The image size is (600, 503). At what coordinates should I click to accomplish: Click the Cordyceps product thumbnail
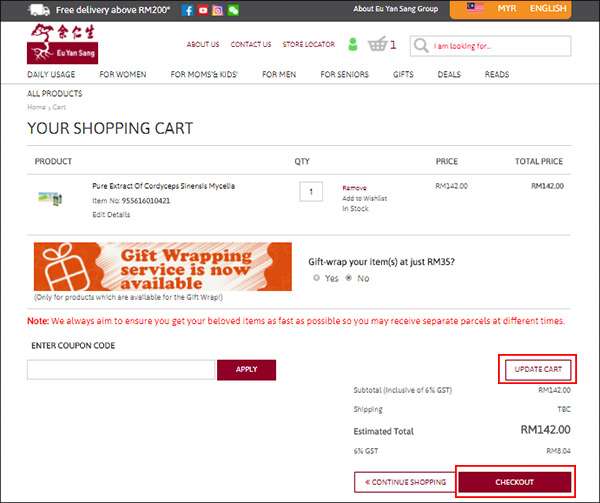coord(50,199)
